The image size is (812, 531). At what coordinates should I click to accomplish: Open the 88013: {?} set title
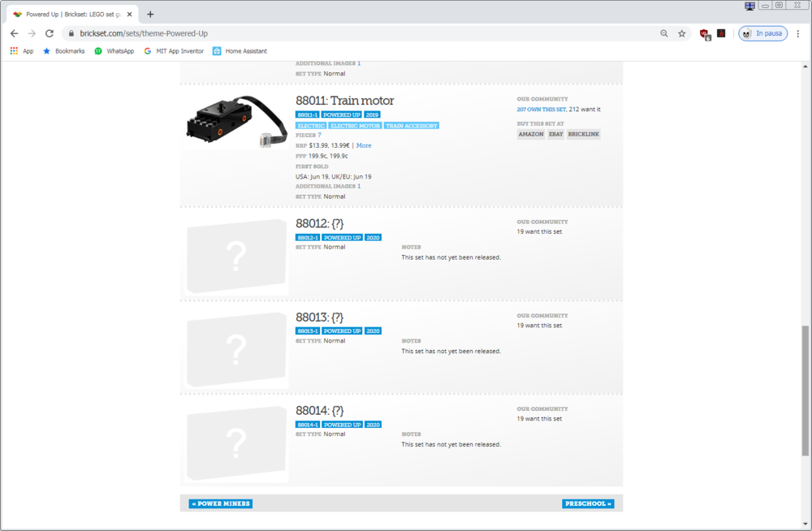coord(319,317)
